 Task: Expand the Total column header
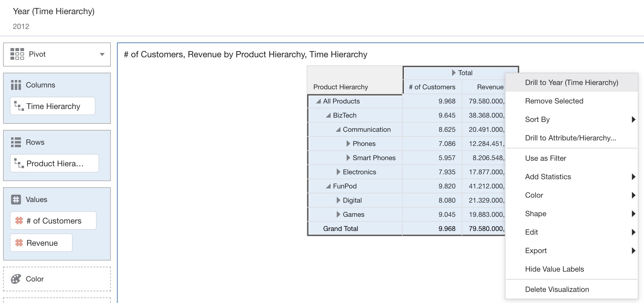453,73
